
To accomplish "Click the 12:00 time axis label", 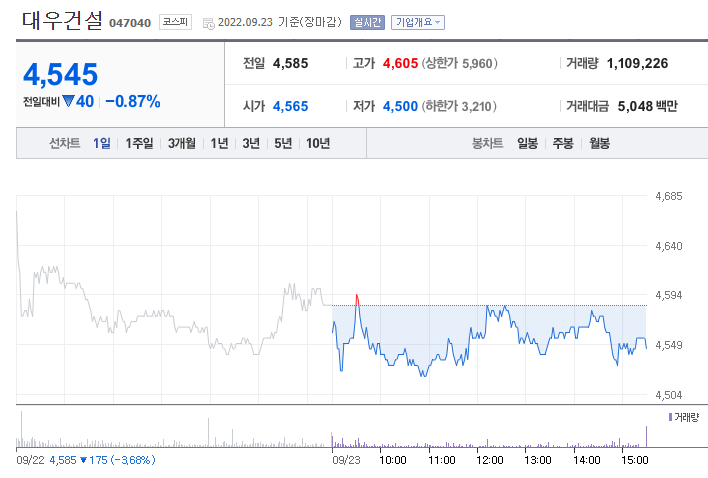I will point(489,460).
